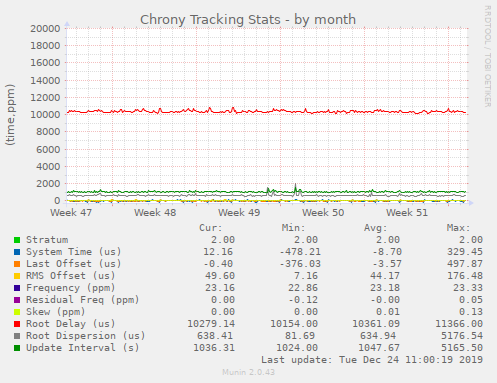Click the 'Last update' timestamp text
Screen dimensions: 497x383
point(372,360)
